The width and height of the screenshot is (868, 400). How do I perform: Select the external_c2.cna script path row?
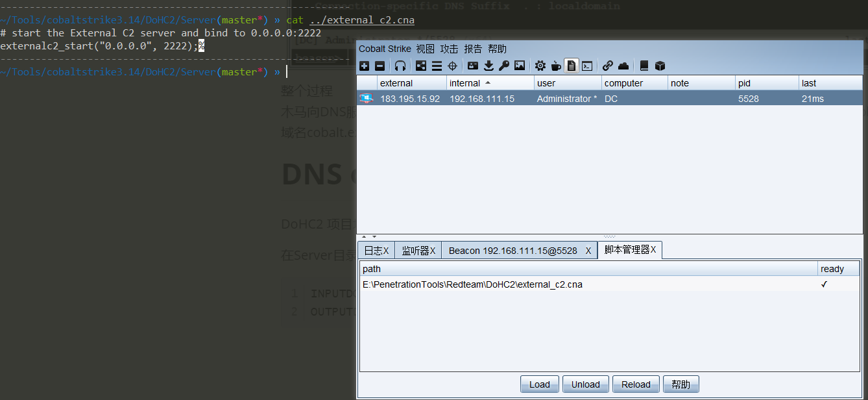pos(588,284)
